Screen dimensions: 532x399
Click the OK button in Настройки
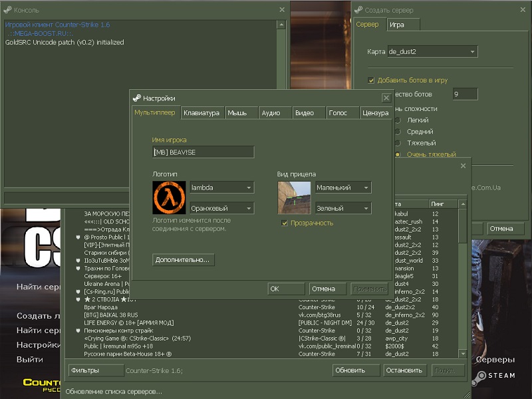pyautogui.click(x=286, y=289)
